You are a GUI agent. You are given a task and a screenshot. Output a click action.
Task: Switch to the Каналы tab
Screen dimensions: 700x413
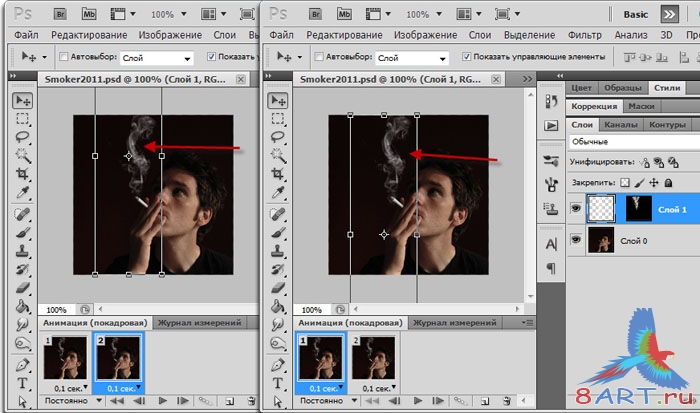click(x=621, y=125)
